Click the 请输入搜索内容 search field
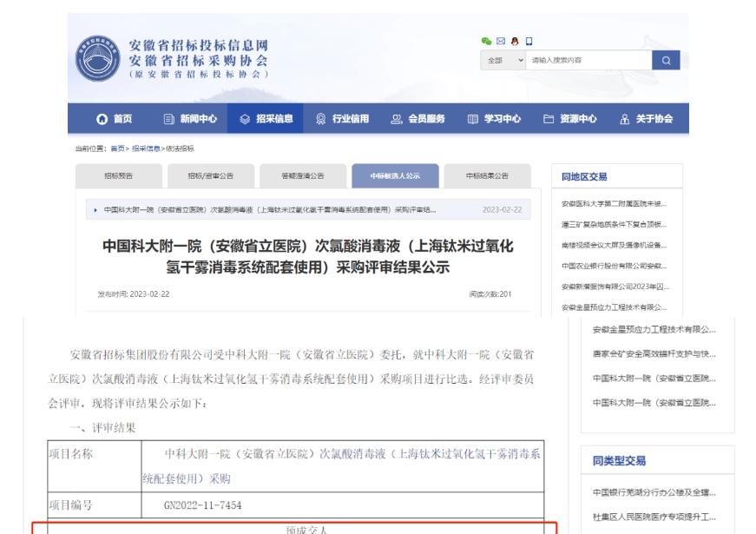The image size is (756, 534). pyautogui.click(x=588, y=60)
